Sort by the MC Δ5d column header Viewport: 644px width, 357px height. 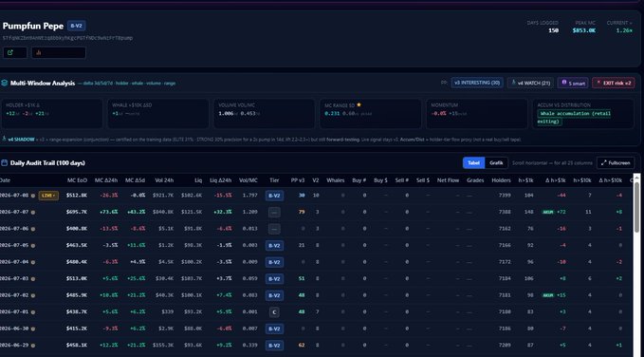135,180
